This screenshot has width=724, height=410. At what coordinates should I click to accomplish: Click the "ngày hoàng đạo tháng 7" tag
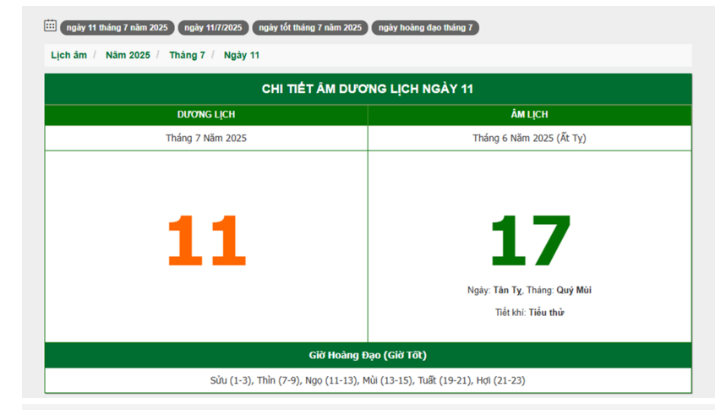click(x=425, y=28)
